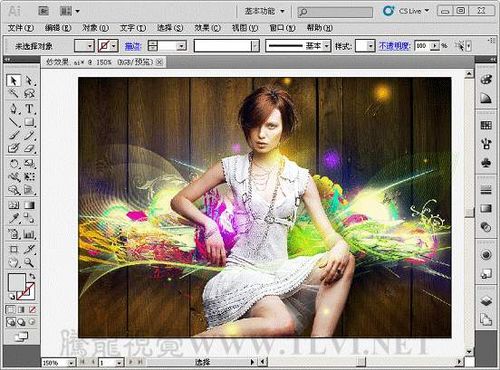The height and width of the screenshot is (370, 500).
Task: Click the 不透明度 opacity link
Action: click(x=394, y=46)
